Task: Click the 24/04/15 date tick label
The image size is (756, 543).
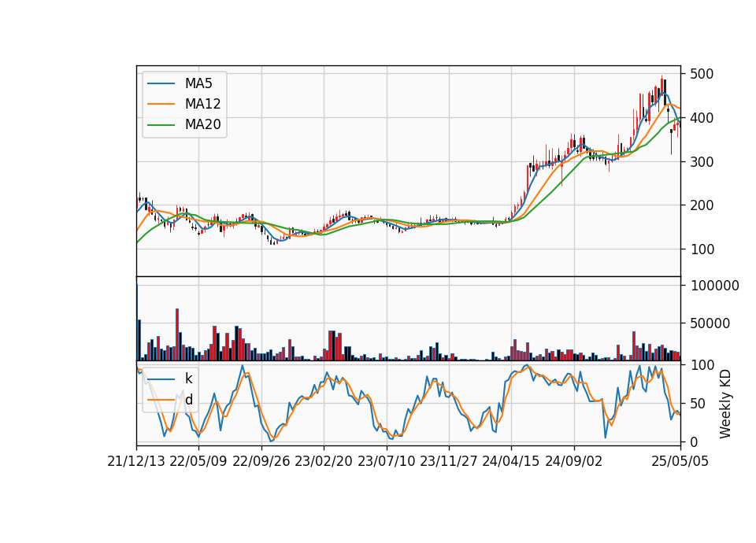Action: point(511,461)
